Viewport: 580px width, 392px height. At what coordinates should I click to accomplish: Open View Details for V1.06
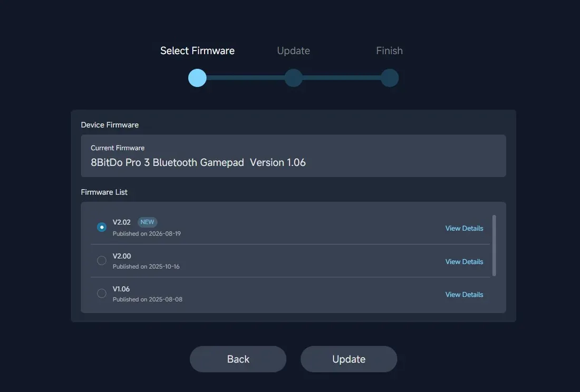click(464, 295)
